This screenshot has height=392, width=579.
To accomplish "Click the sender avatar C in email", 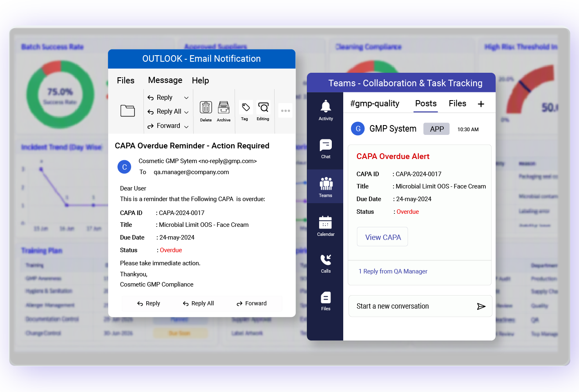I will (x=124, y=167).
